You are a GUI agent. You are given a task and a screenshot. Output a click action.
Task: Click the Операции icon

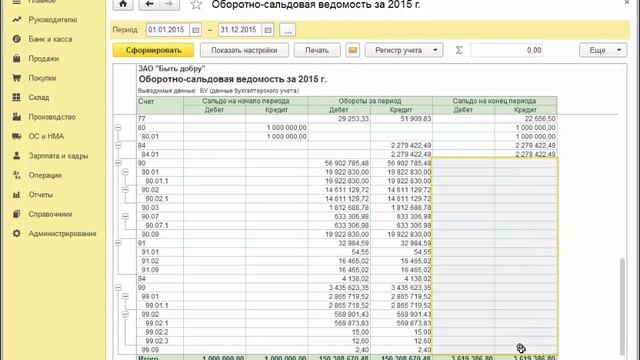pos(16,175)
